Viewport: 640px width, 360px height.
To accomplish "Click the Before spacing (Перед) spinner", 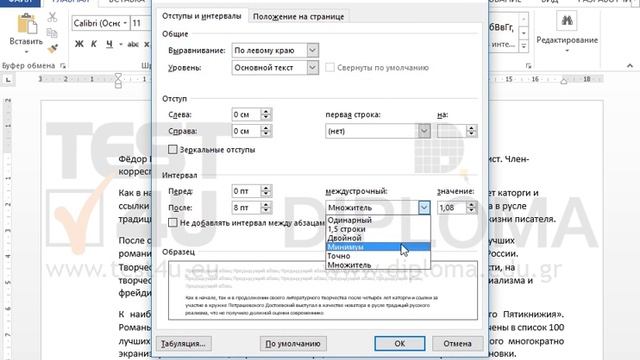I will (266, 191).
